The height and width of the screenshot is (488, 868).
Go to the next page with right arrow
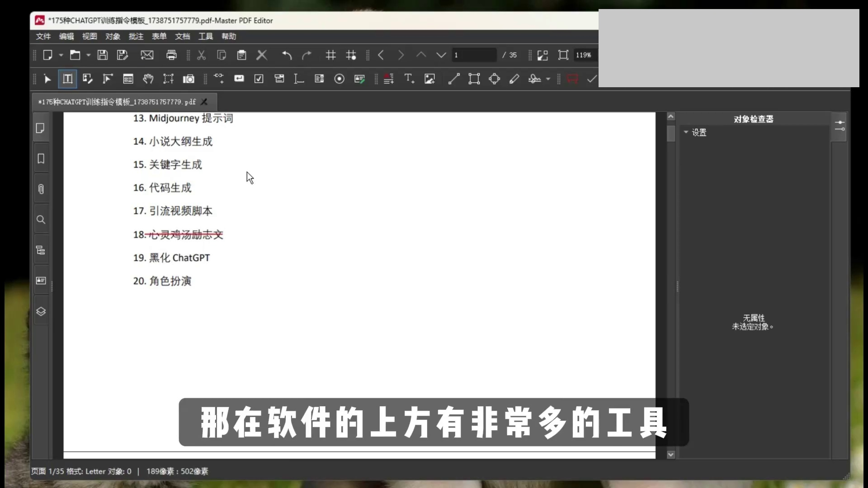coord(401,55)
